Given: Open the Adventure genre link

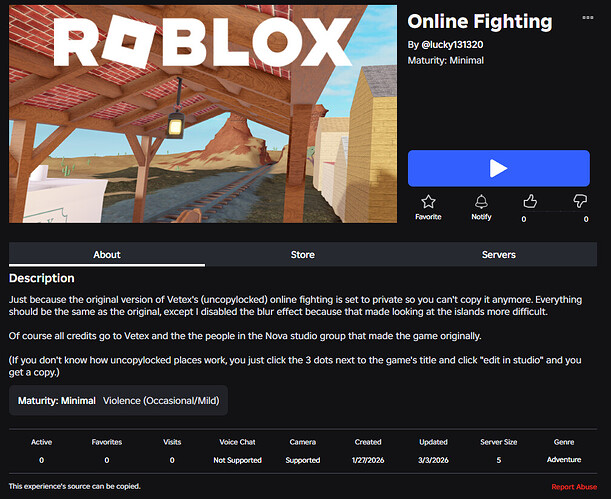Looking at the screenshot, I should pos(564,460).
